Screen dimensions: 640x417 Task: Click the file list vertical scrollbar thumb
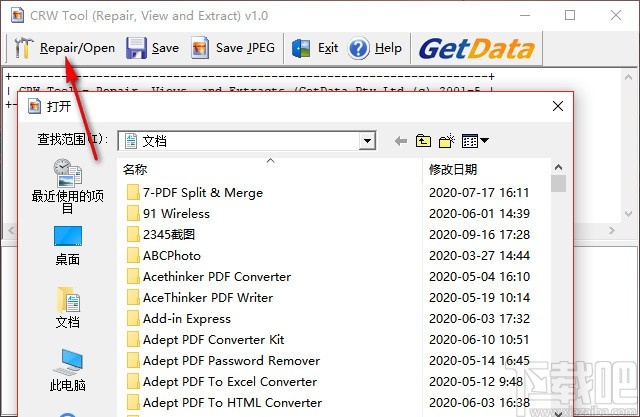coord(558,183)
